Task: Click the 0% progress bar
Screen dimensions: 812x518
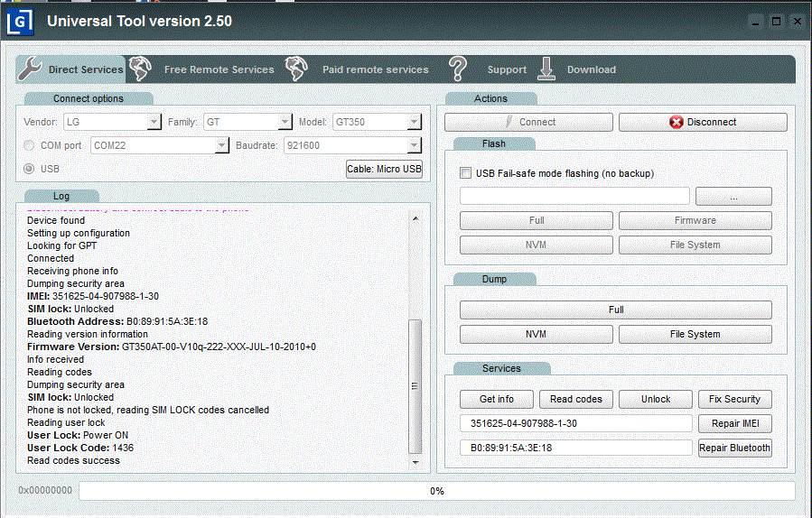Action: (436, 491)
